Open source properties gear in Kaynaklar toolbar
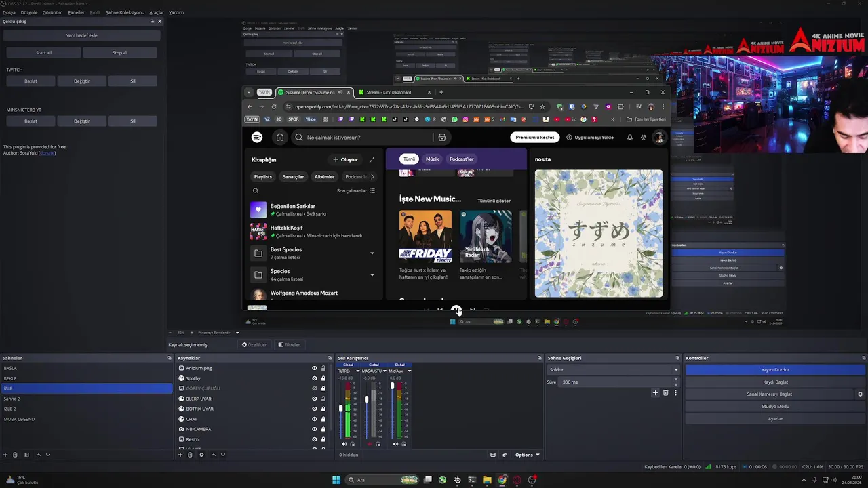Image resolution: width=868 pixels, height=488 pixels. [x=201, y=455]
